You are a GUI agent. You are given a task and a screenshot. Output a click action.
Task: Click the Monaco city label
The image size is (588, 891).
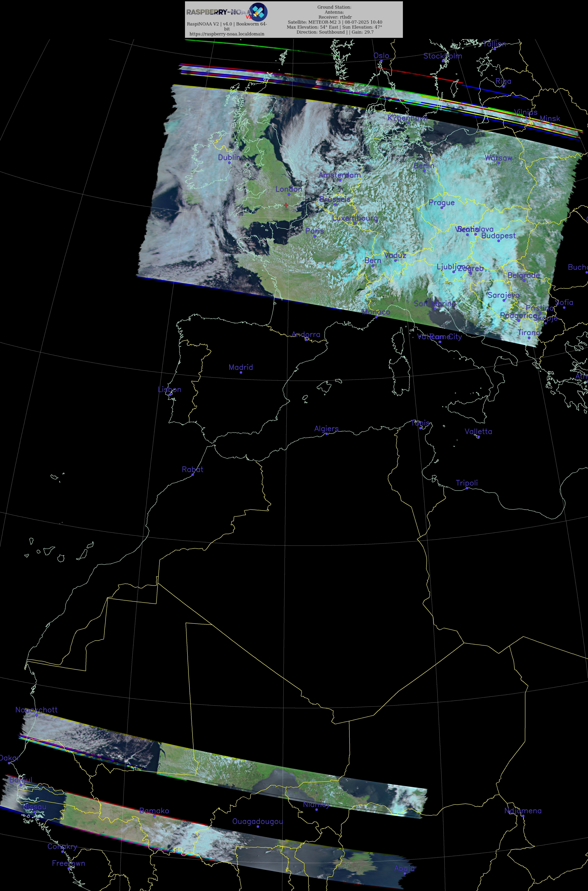[x=376, y=312]
